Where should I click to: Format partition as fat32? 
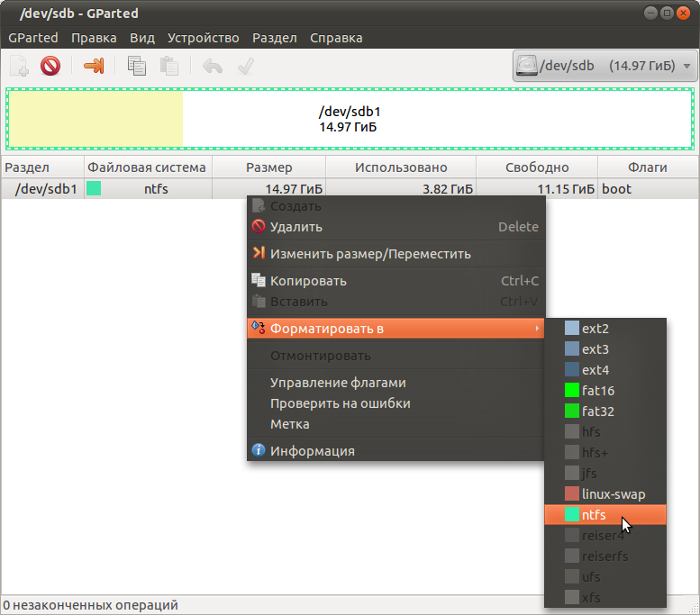pos(605,411)
